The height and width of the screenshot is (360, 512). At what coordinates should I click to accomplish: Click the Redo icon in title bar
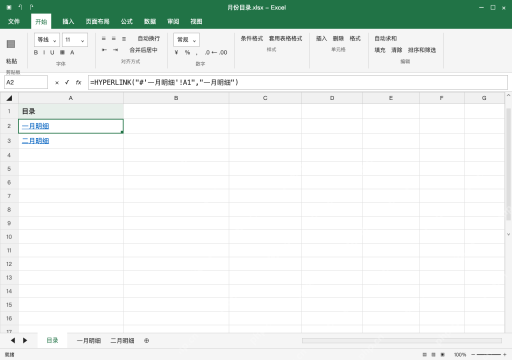pos(32,7)
